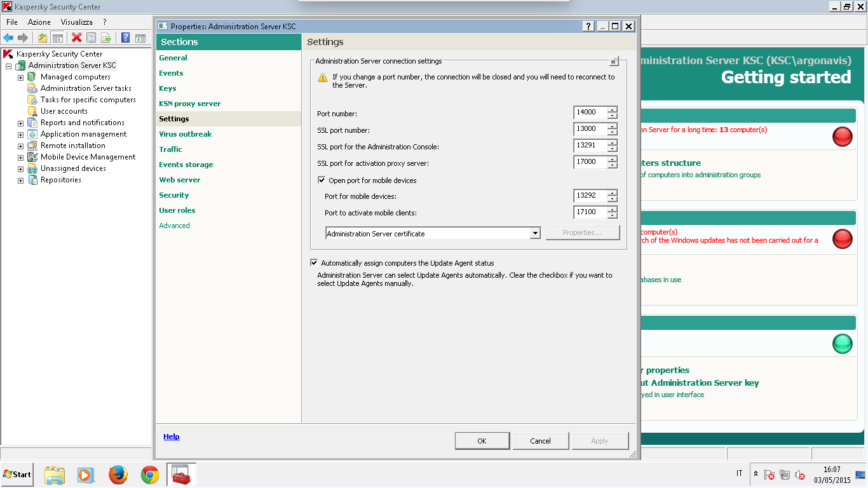Expand the Application management node
Viewport: 868px width, 488px height.
click(x=20, y=135)
